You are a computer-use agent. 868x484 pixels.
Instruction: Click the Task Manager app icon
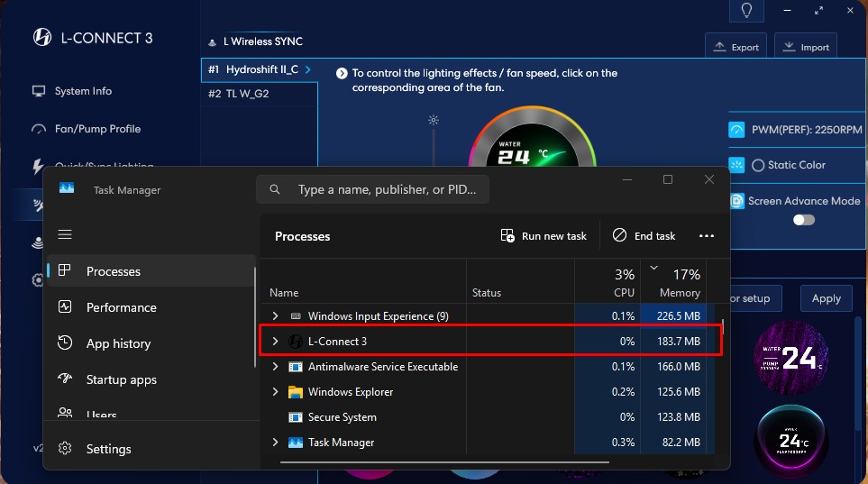[x=67, y=189]
